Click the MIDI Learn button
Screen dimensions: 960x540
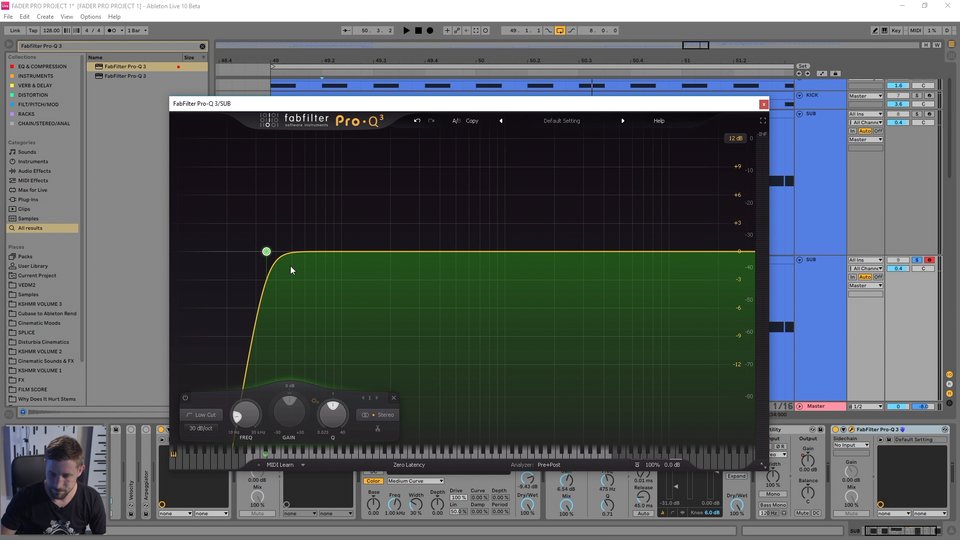pyautogui.click(x=280, y=465)
